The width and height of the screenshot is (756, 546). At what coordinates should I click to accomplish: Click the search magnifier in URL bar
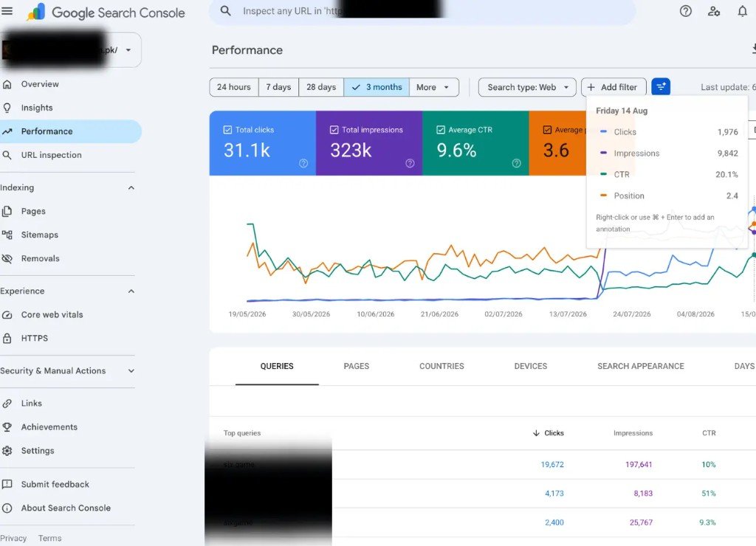coord(226,10)
